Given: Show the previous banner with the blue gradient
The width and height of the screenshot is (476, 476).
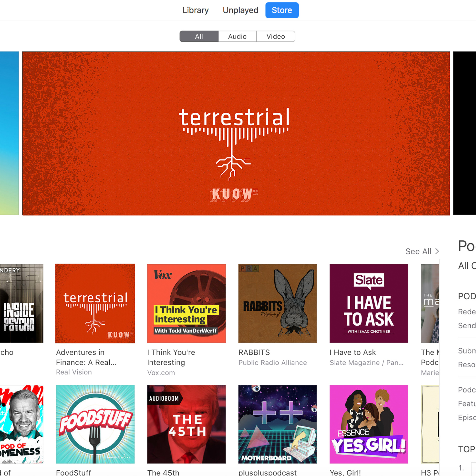Looking at the screenshot, I should [9, 133].
